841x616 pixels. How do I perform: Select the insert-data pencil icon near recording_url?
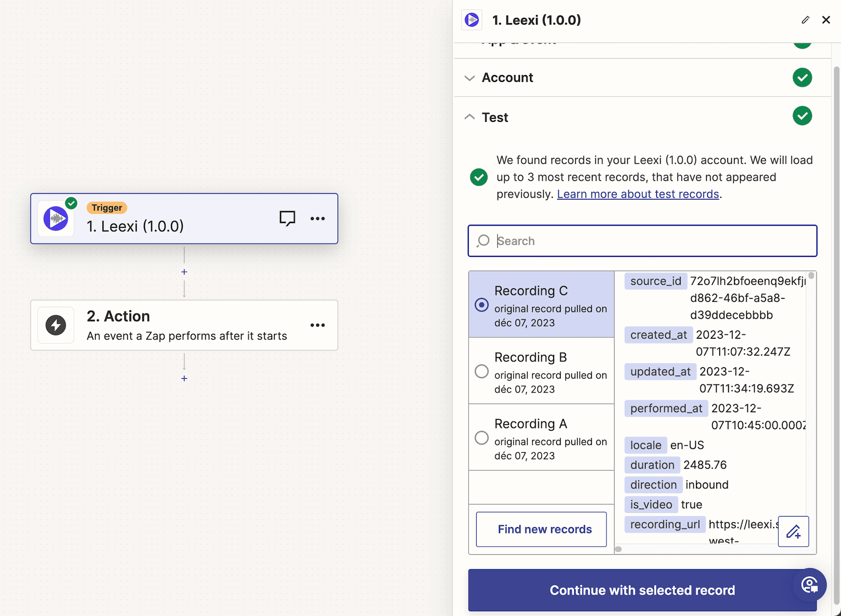pyautogui.click(x=794, y=532)
